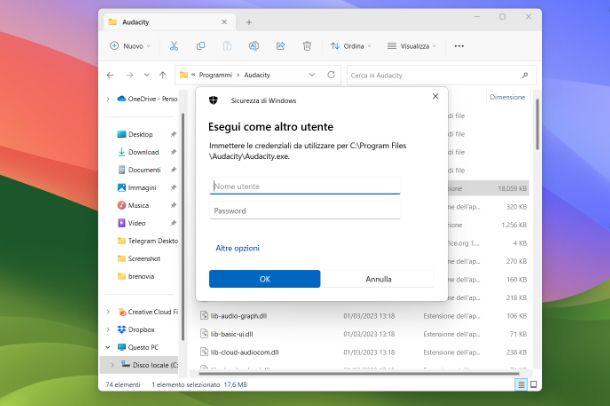610x406 pixels.
Task: Click the horizontal scrollbar in the file list
Action: click(359, 374)
